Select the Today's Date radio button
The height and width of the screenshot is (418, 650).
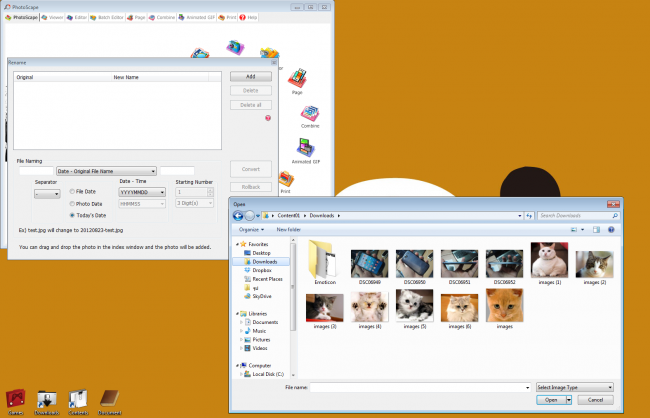click(x=72, y=215)
